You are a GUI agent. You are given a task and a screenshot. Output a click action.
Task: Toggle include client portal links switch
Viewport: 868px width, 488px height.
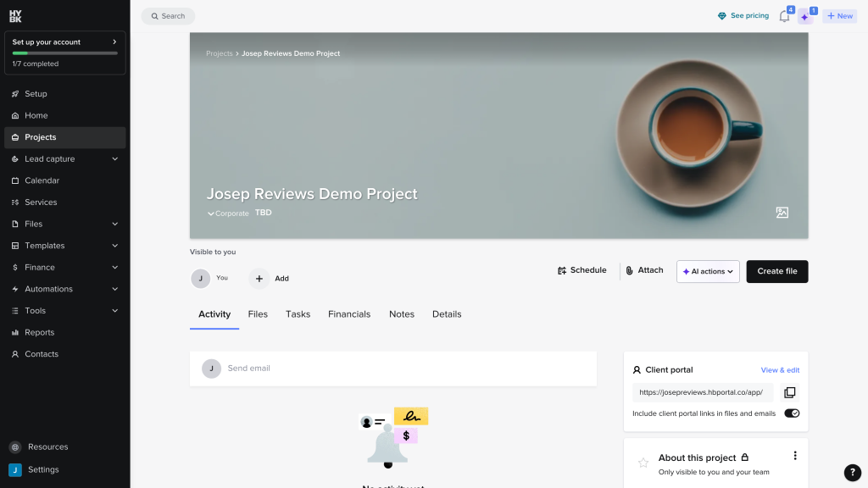(x=792, y=413)
